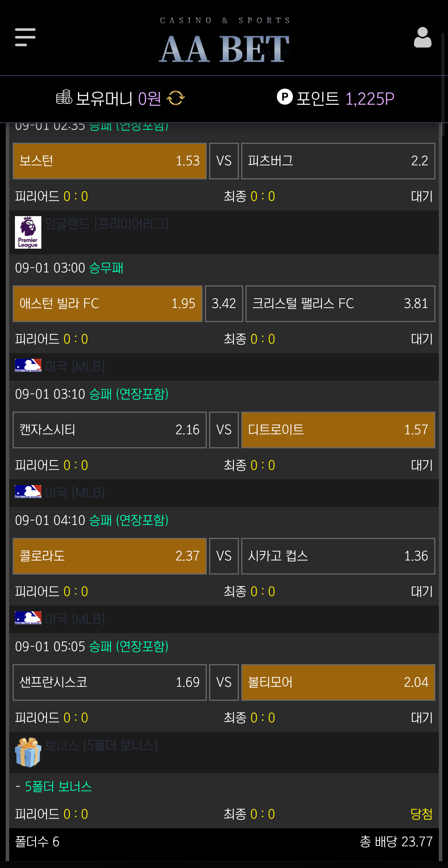Tap the P point icon
Image resolution: width=448 pixels, height=868 pixels.
click(x=284, y=97)
